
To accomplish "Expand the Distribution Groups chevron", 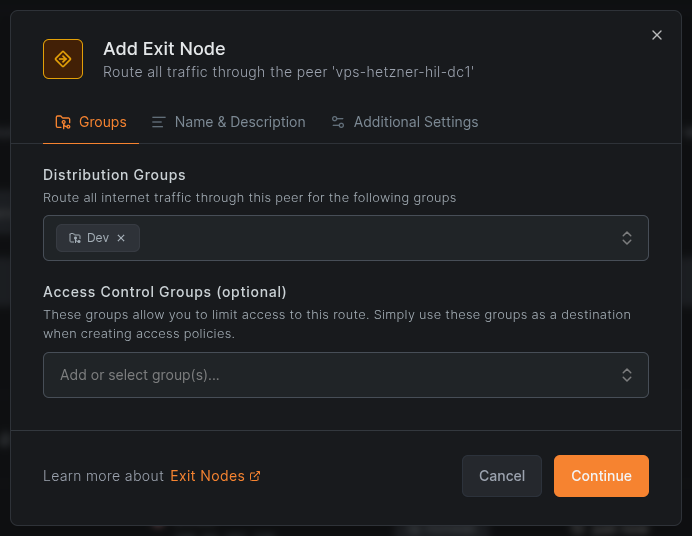I will point(627,238).
